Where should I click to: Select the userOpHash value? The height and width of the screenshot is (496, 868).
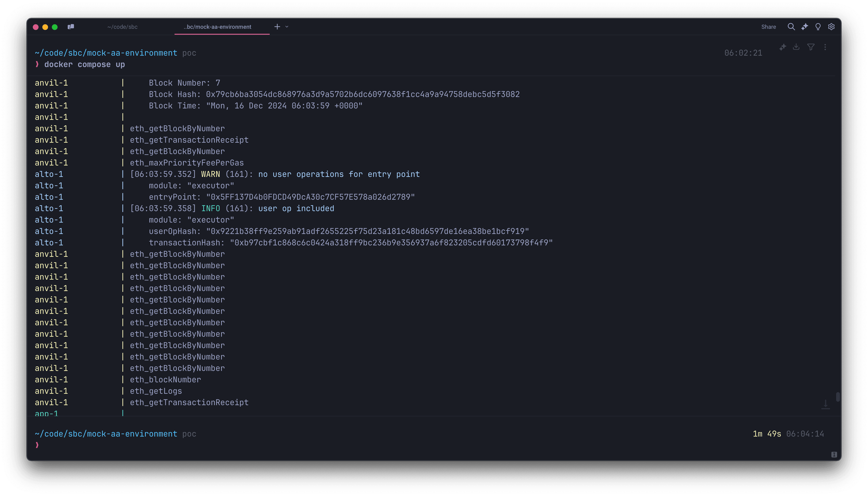point(368,231)
